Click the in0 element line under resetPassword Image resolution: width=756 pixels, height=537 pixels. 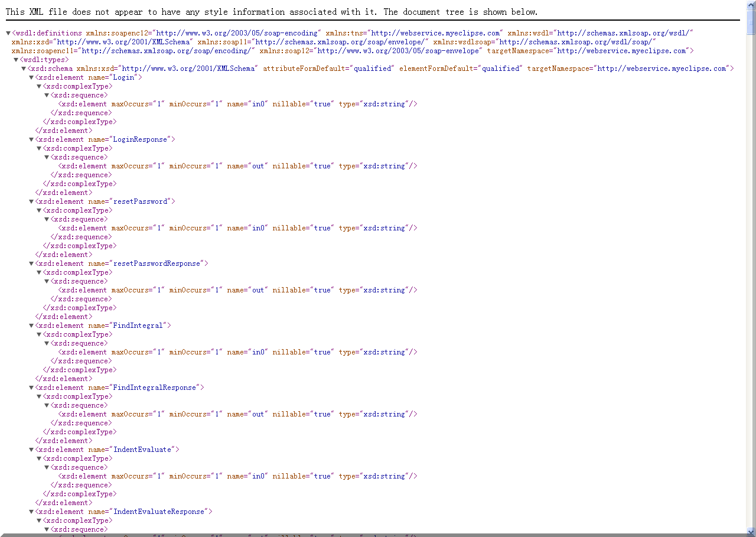(237, 228)
